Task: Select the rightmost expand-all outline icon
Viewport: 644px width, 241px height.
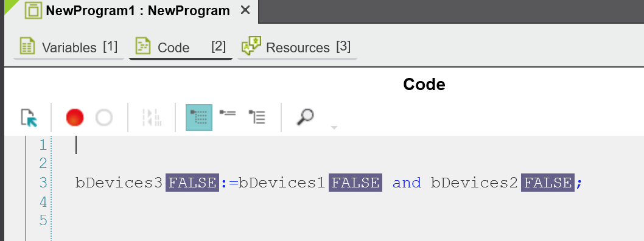Action: pyautogui.click(x=257, y=117)
